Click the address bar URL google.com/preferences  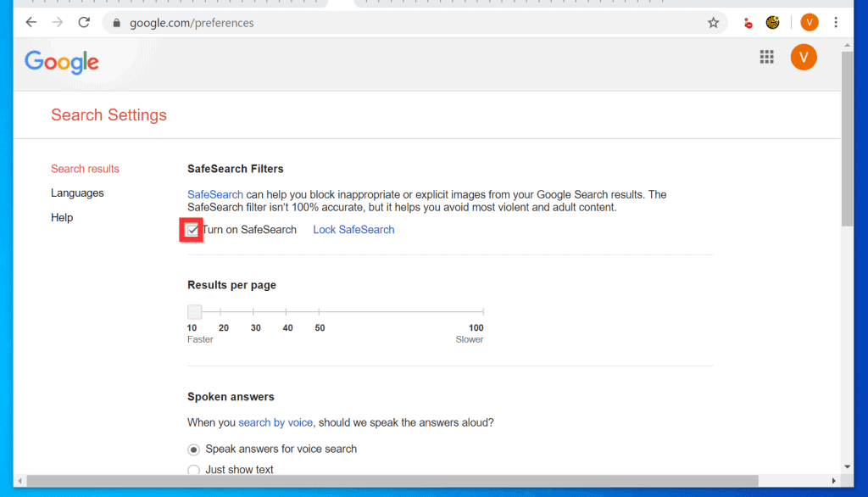pyautogui.click(x=192, y=23)
